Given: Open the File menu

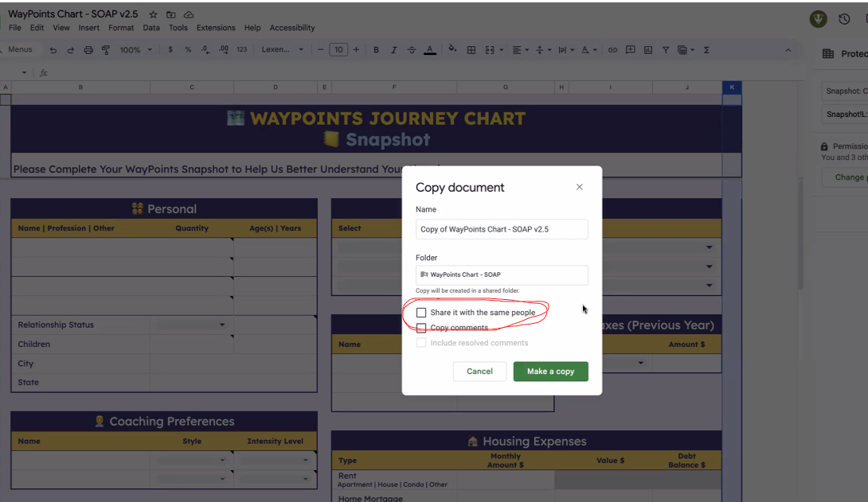Looking at the screenshot, I should [x=15, y=28].
